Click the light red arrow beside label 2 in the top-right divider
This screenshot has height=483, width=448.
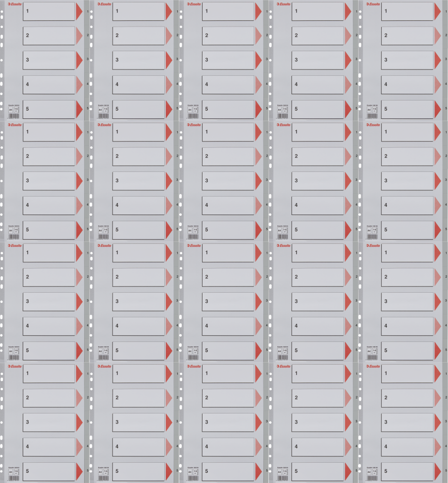pyautogui.click(x=437, y=36)
